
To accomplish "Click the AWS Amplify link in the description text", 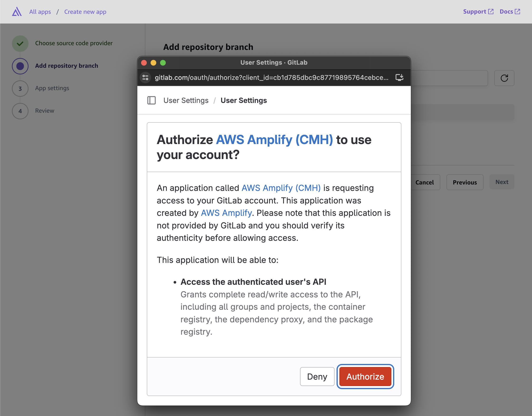I will coord(226,213).
